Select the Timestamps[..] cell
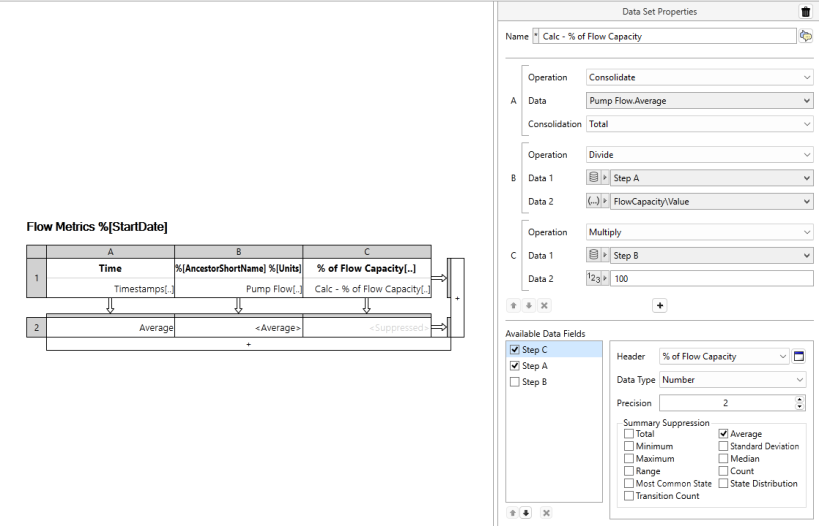The height and width of the screenshot is (526, 819). pyautogui.click(x=110, y=288)
